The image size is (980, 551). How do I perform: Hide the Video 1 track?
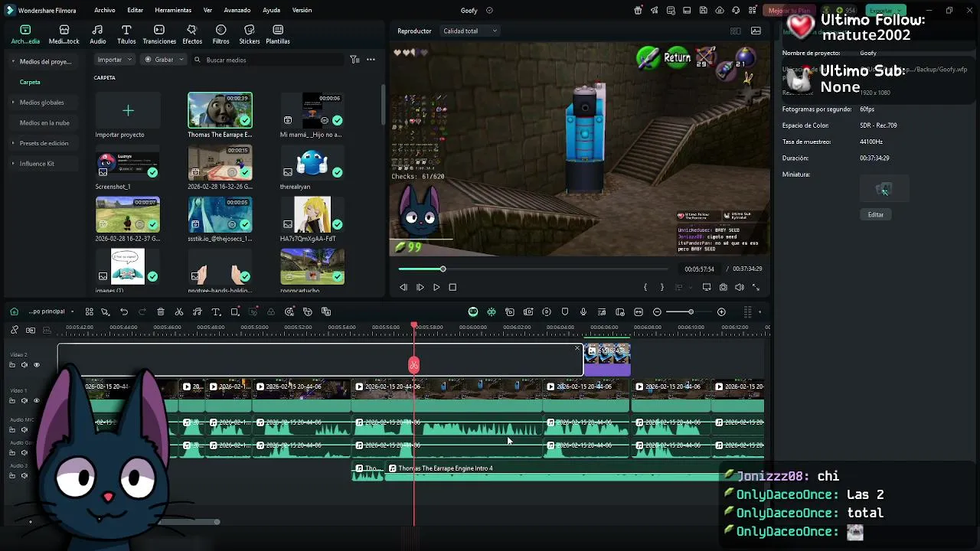pyautogui.click(x=36, y=401)
